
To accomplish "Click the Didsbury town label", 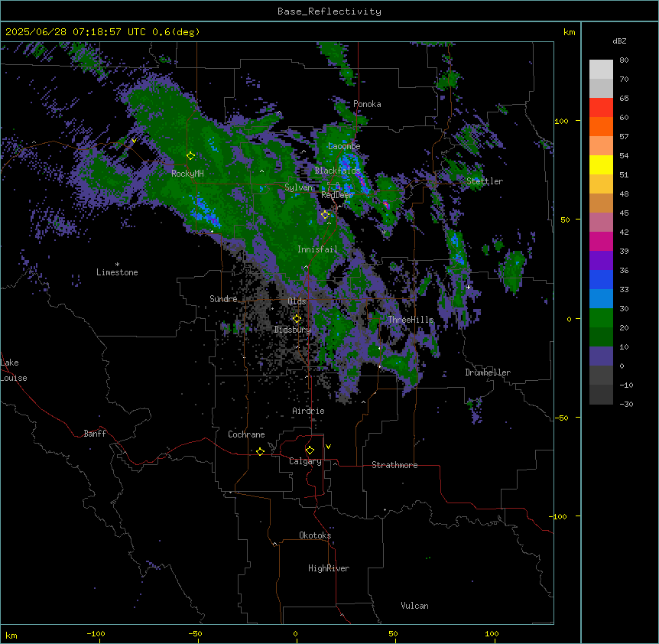I will (x=293, y=330).
